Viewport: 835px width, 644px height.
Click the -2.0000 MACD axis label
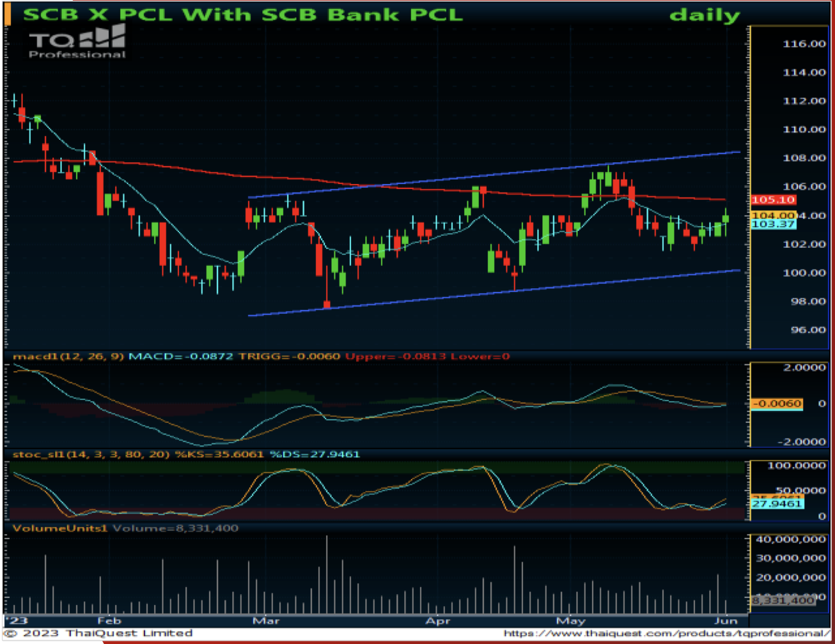(802, 441)
